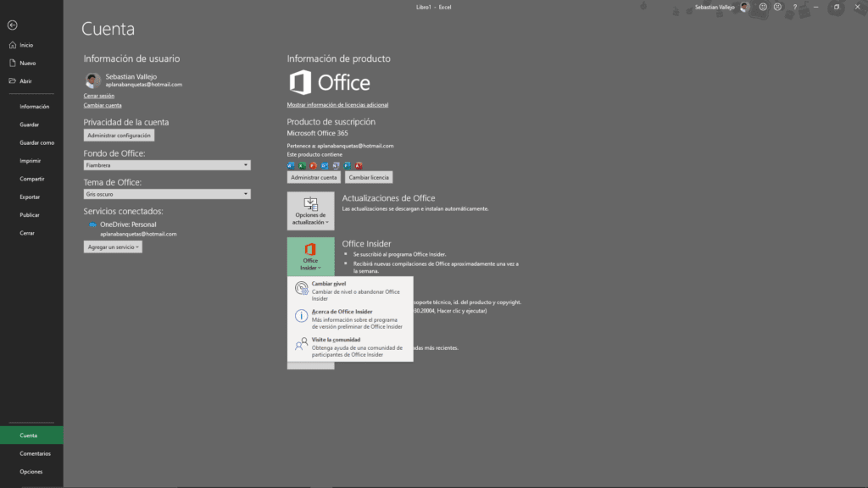Click the Abrir folder icon
868x488 pixels.
[x=13, y=80]
